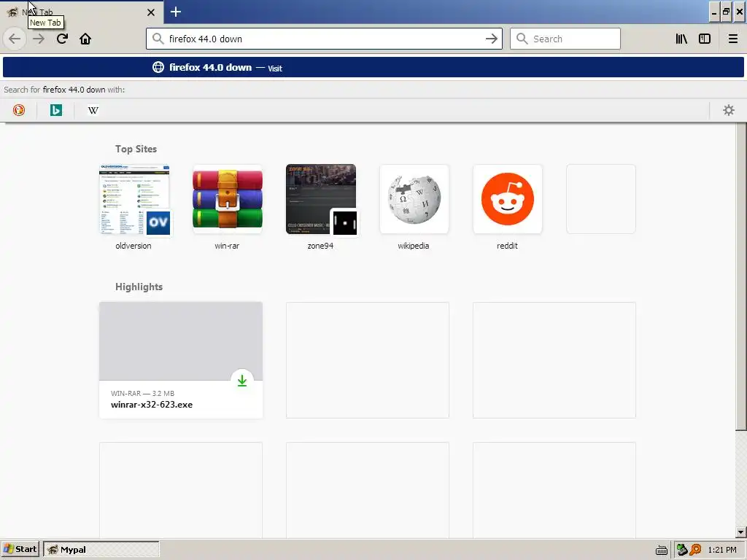Toggle the sidebar panel icon
This screenshot has width=747, height=560.
[705, 39]
